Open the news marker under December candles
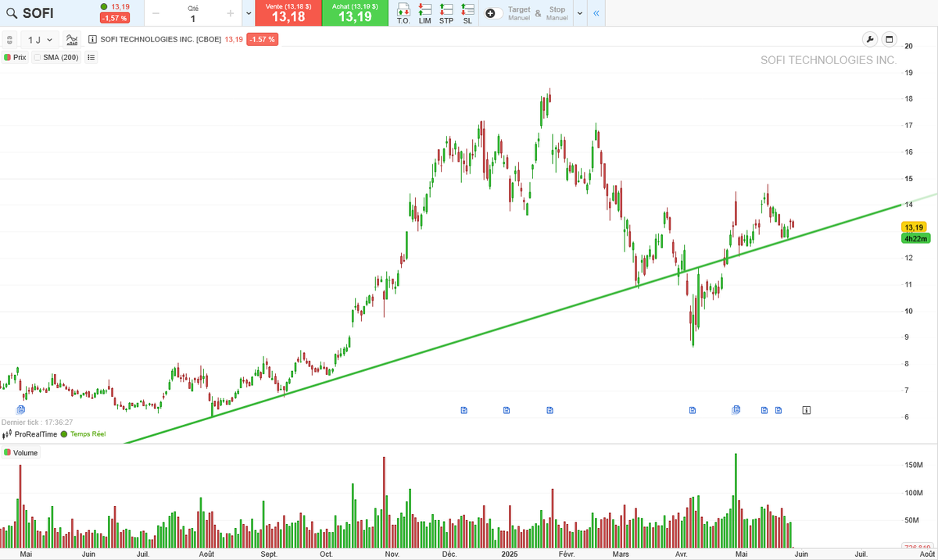The image size is (938, 560). click(464, 410)
